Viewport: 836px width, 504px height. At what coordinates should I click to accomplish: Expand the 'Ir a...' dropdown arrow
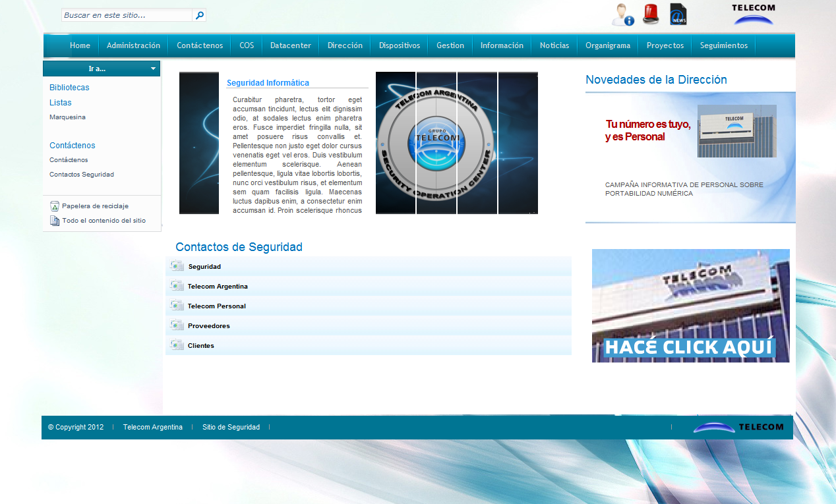pos(153,69)
